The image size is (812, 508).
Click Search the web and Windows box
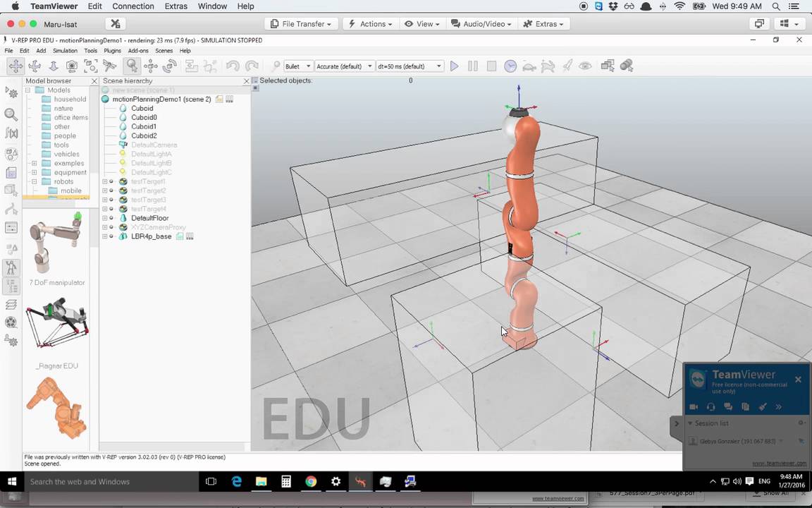click(x=111, y=482)
